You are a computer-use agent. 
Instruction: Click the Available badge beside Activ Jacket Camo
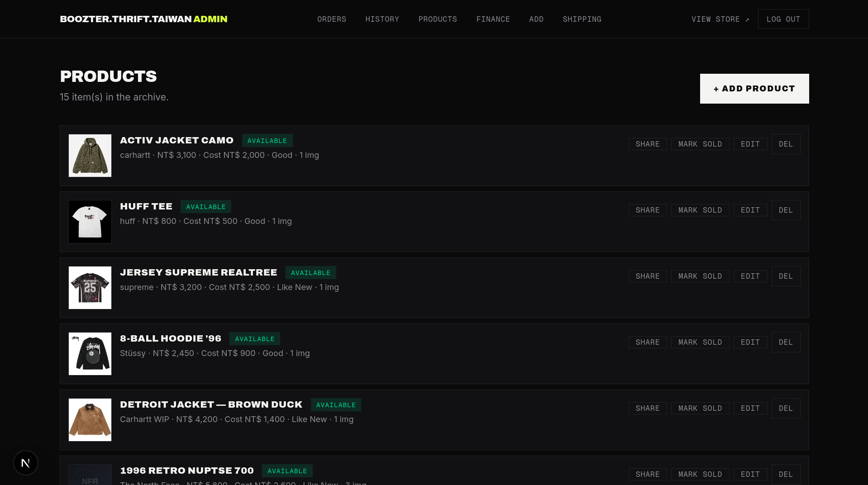click(267, 141)
